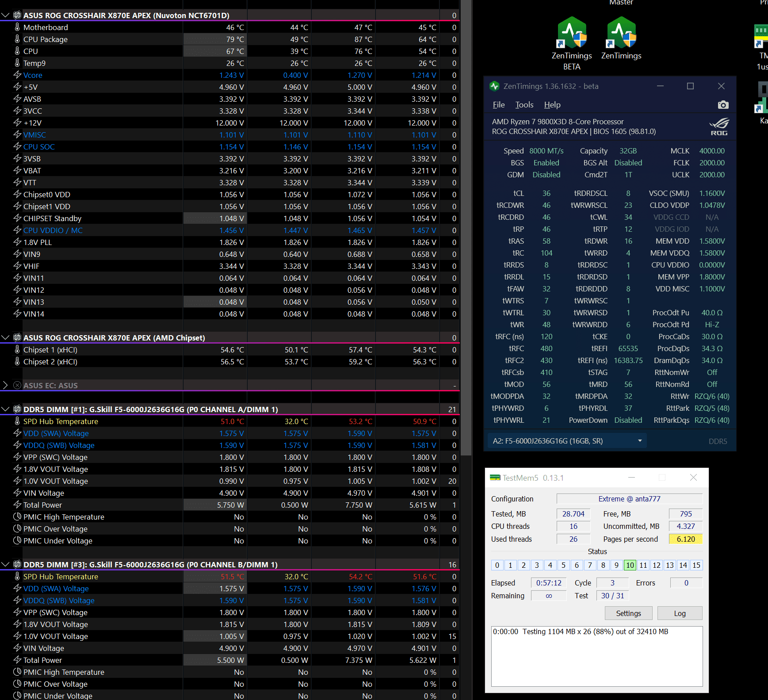The image size is (768, 700).
Task: Click the Errors count field in TestMem5
Action: coord(686,583)
